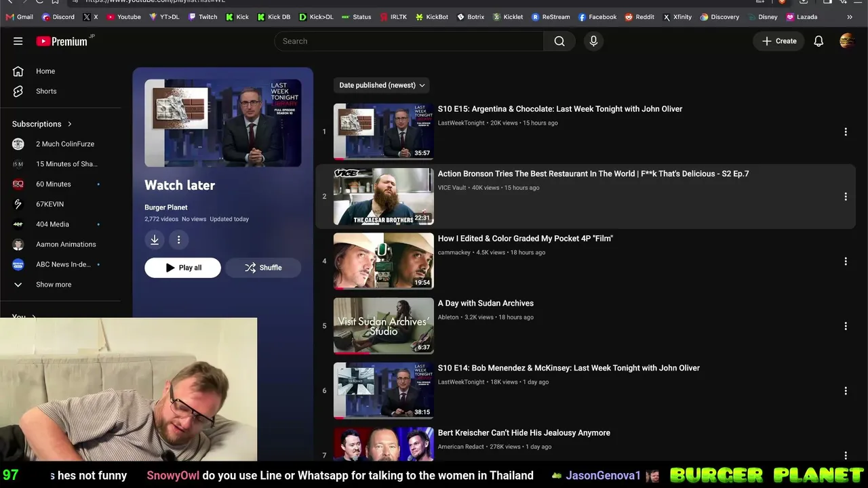Open the KickBot bookmark

coord(432,17)
